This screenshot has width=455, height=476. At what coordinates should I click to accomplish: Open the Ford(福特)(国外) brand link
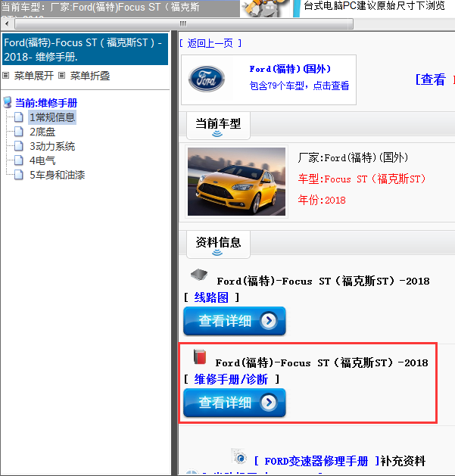pyautogui.click(x=290, y=69)
